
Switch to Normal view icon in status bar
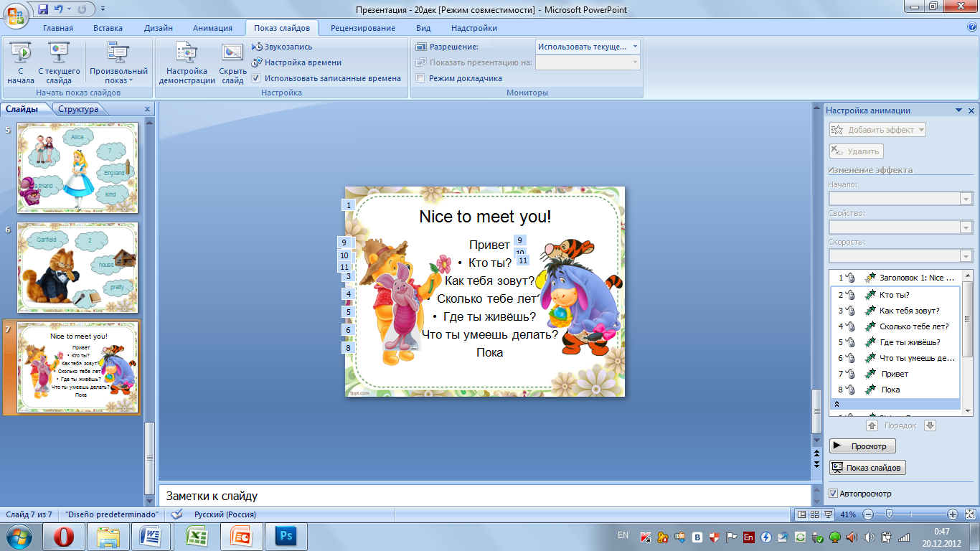pos(801,514)
